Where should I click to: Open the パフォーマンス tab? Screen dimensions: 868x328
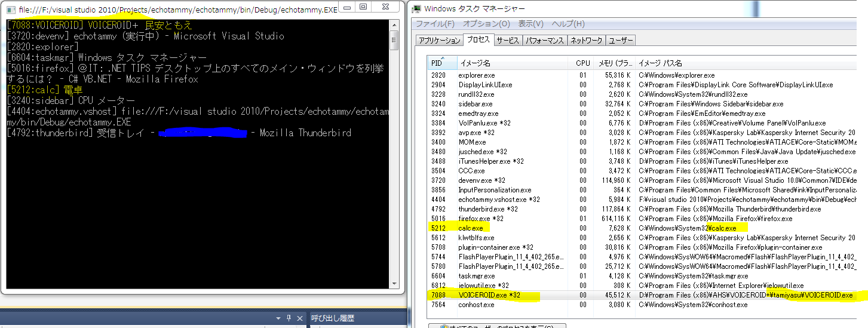[544, 41]
